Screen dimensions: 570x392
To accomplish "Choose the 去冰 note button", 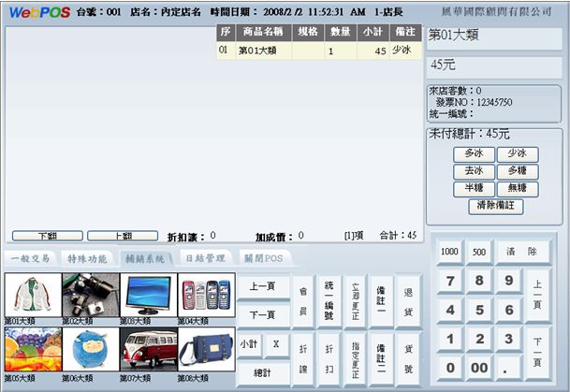I will (x=474, y=171).
